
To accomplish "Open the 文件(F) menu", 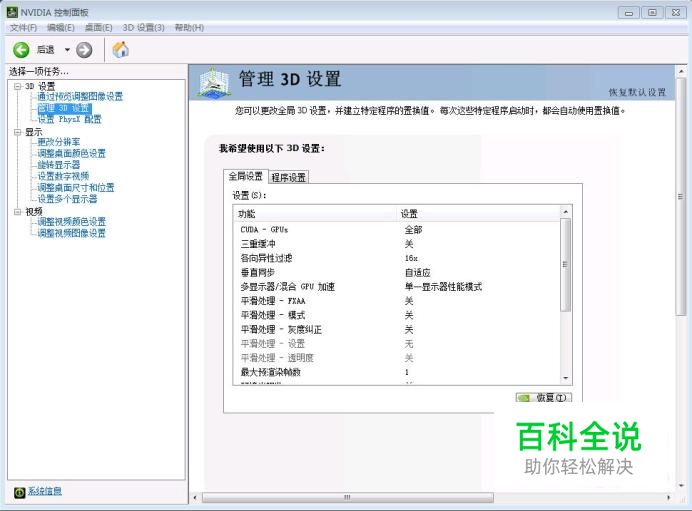I will coord(23,28).
